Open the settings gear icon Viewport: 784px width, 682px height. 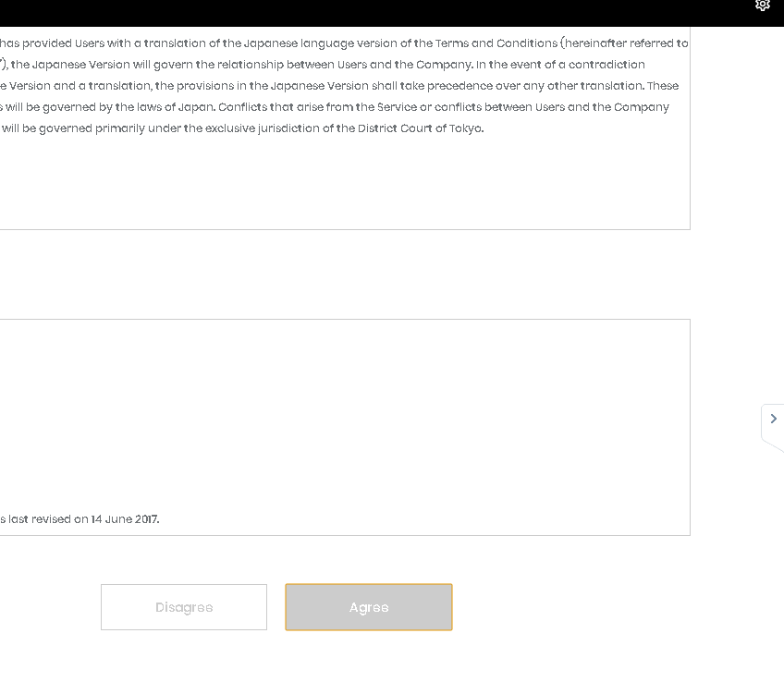(763, 6)
